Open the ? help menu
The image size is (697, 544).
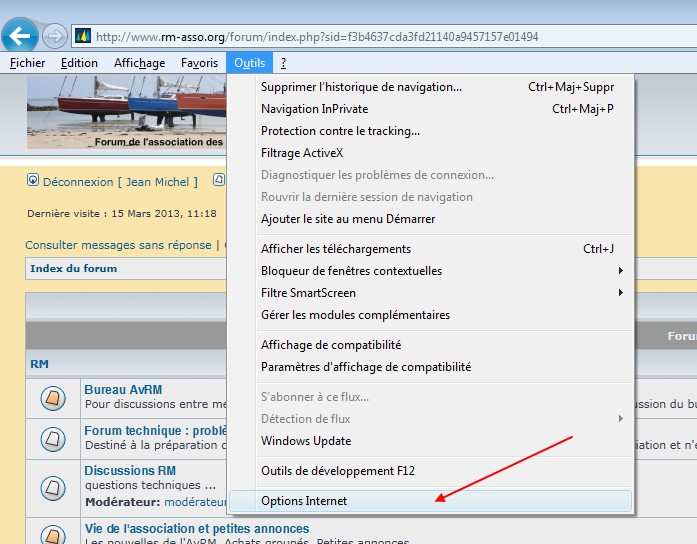284,63
